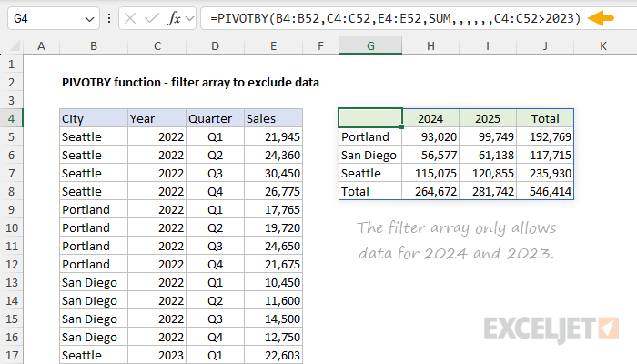The image size is (637, 364).
Task: Click the Enter checkmark formula button
Action: (152, 19)
